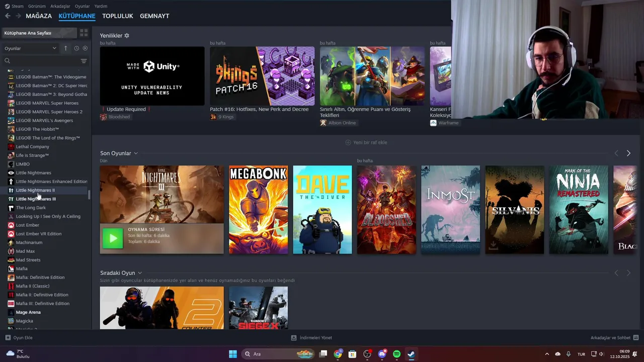The width and height of the screenshot is (644, 362).
Task: Select Dave the Diver game cover
Action: [x=323, y=210]
